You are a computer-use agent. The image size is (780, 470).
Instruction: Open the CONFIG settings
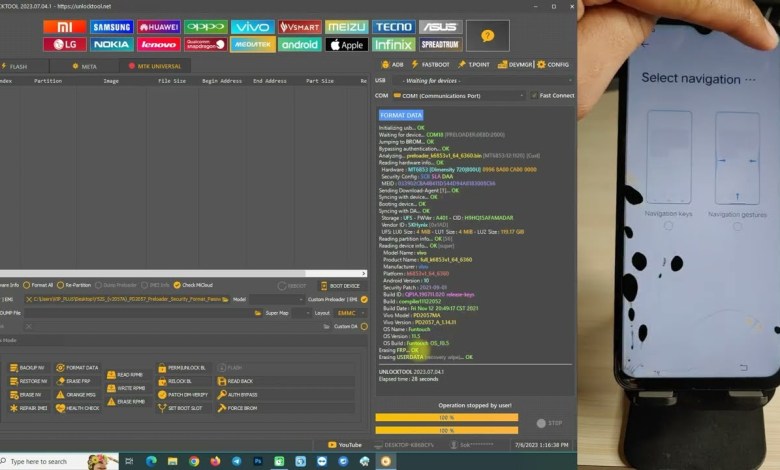coord(553,65)
